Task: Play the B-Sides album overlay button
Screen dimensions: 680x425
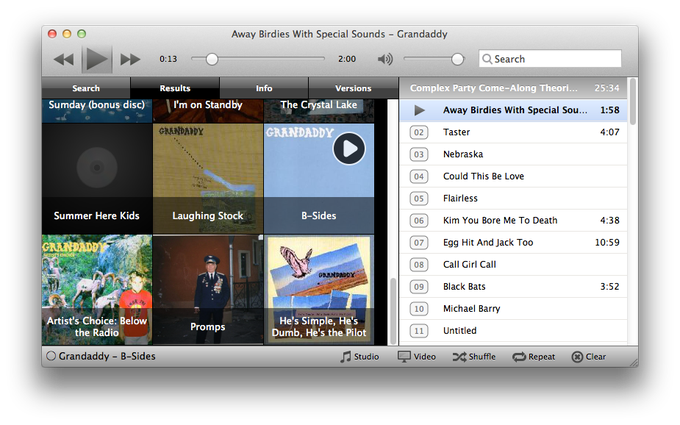Action: pyautogui.click(x=349, y=148)
